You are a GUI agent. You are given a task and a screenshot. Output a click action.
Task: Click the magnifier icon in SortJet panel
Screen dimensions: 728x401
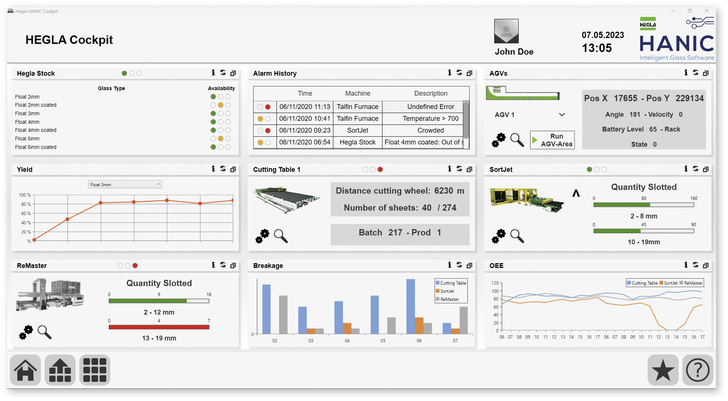point(518,236)
